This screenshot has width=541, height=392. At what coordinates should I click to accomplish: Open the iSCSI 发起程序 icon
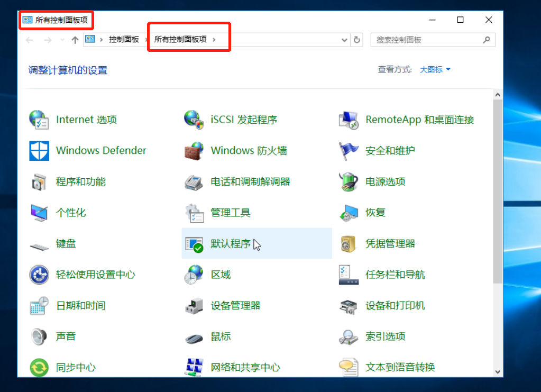point(194,120)
